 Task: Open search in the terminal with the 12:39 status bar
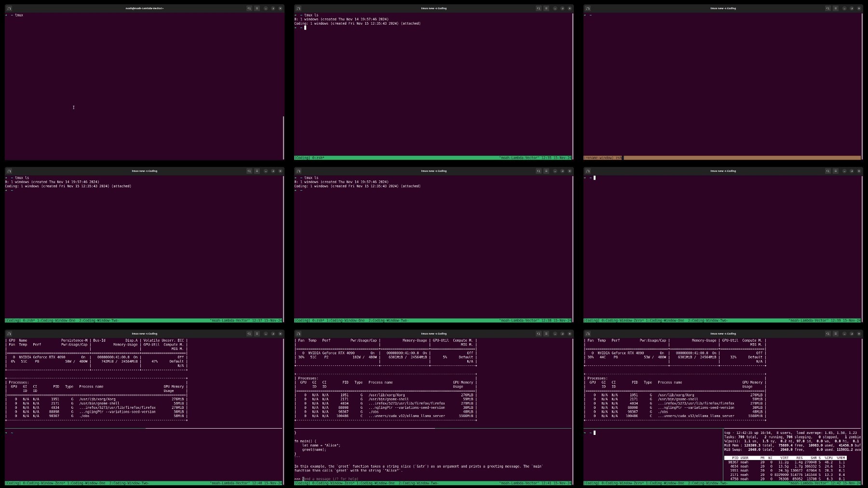tap(828, 171)
